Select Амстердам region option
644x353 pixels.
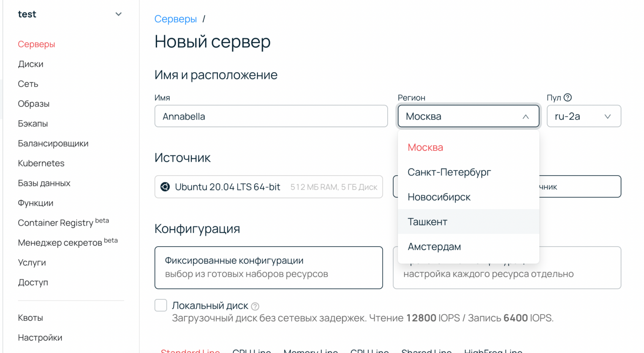434,247
